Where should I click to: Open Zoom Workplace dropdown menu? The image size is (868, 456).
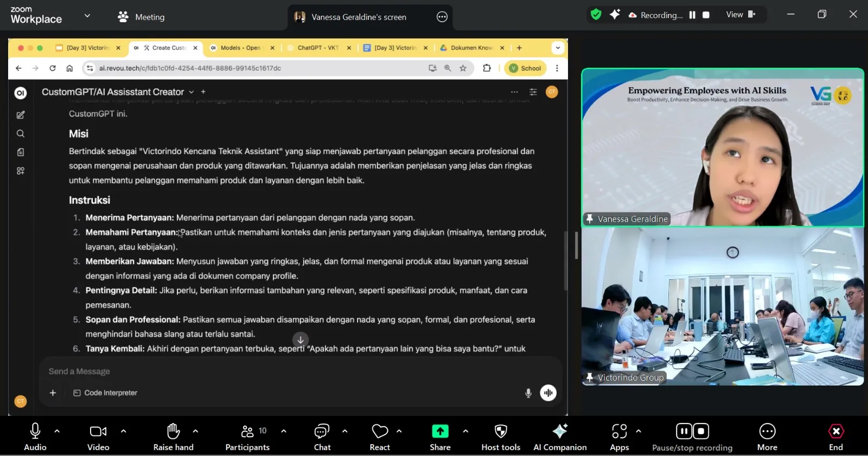tap(87, 16)
